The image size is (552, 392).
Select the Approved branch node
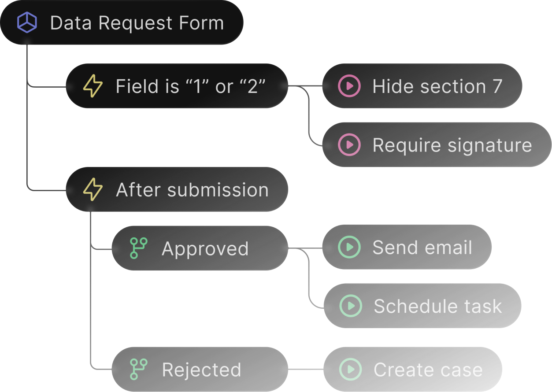point(205,248)
